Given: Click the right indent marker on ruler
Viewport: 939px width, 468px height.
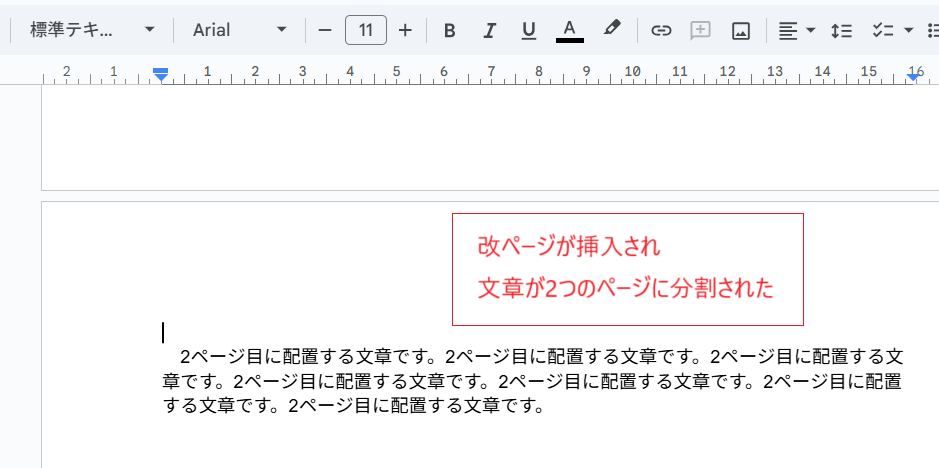Looking at the screenshot, I should tap(913, 76).
